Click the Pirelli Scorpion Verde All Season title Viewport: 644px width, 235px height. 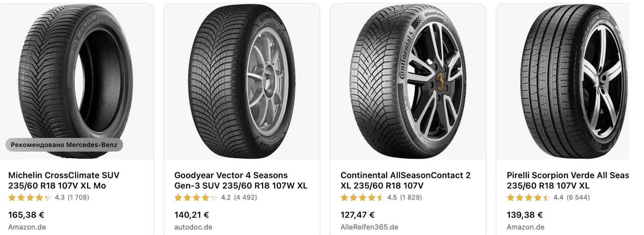(568, 180)
